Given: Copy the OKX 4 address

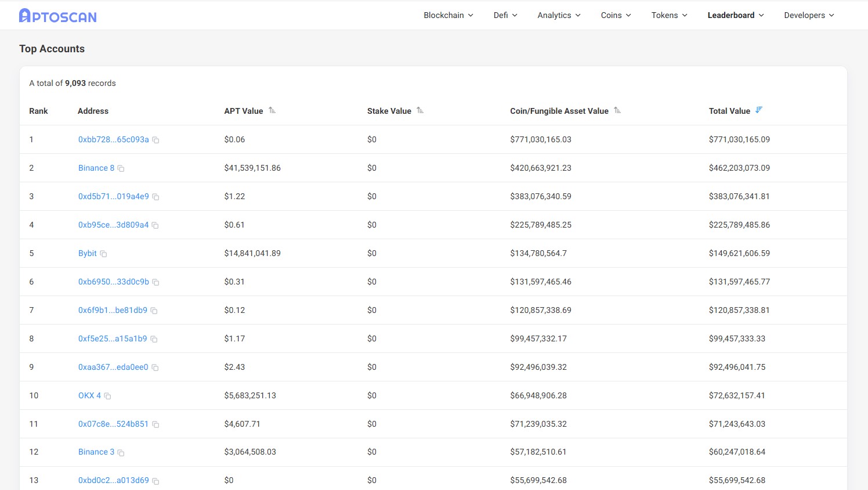Looking at the screenshot, I should 107,396.
